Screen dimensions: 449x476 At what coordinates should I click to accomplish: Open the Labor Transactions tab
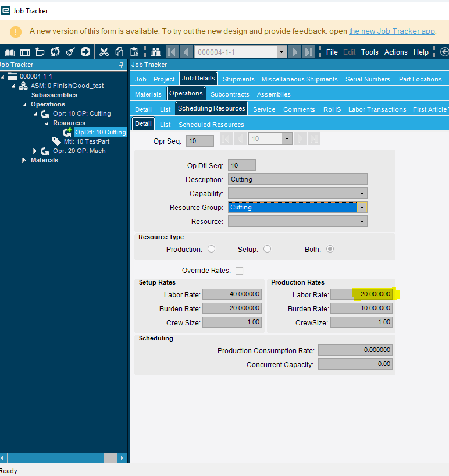point(377,109)
